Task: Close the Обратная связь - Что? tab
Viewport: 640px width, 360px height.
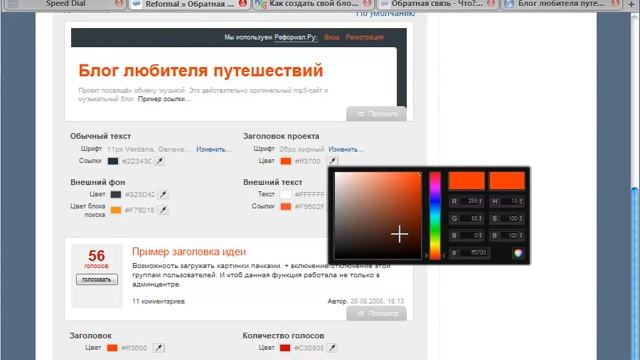Action: pos(491,4)
